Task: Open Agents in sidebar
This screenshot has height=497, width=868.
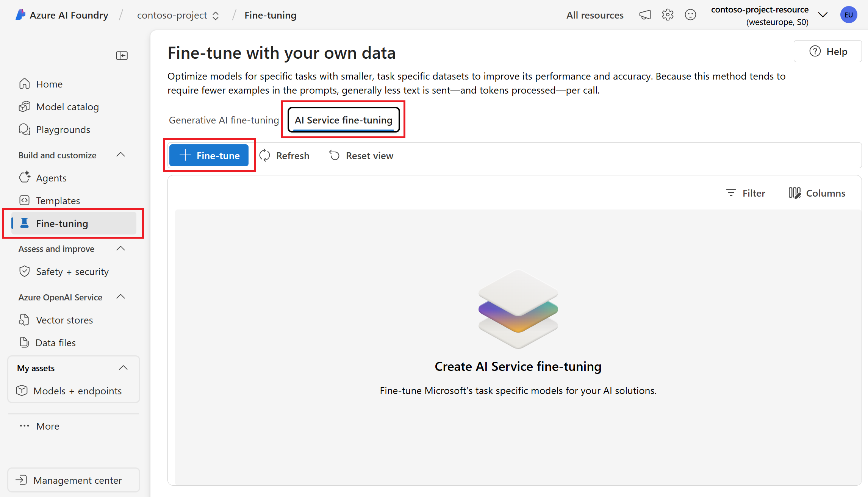Action: [51, 178]
